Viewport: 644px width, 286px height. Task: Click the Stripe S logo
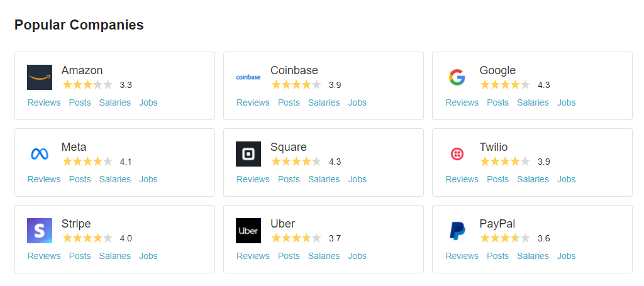(x=40, y=231)
